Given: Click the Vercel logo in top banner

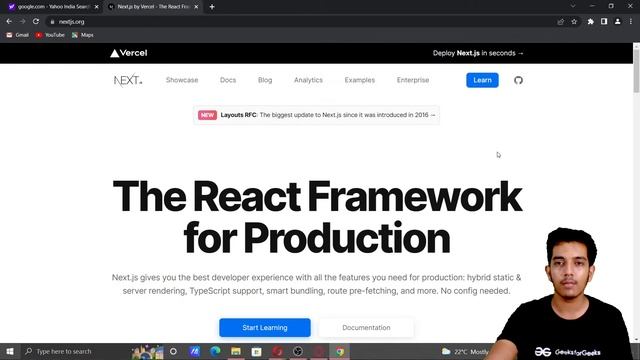Looking at the screenshot, I should [x=129, y=53].
